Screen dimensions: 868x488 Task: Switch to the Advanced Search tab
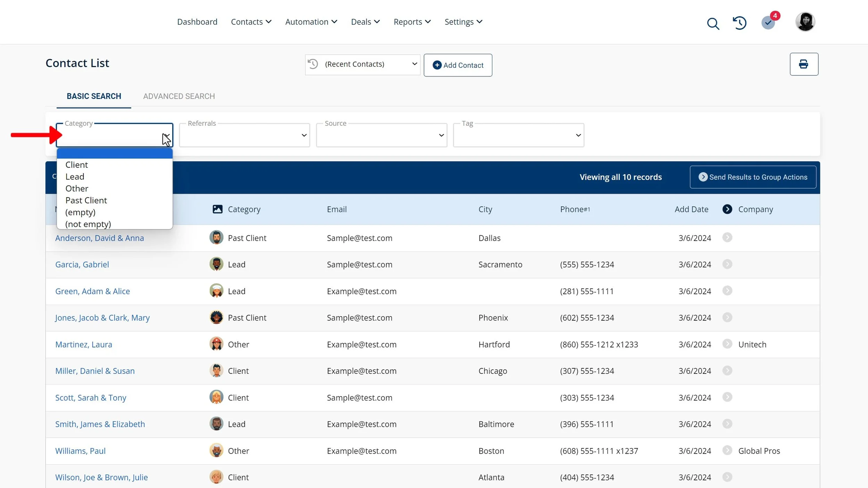point(179,96)
